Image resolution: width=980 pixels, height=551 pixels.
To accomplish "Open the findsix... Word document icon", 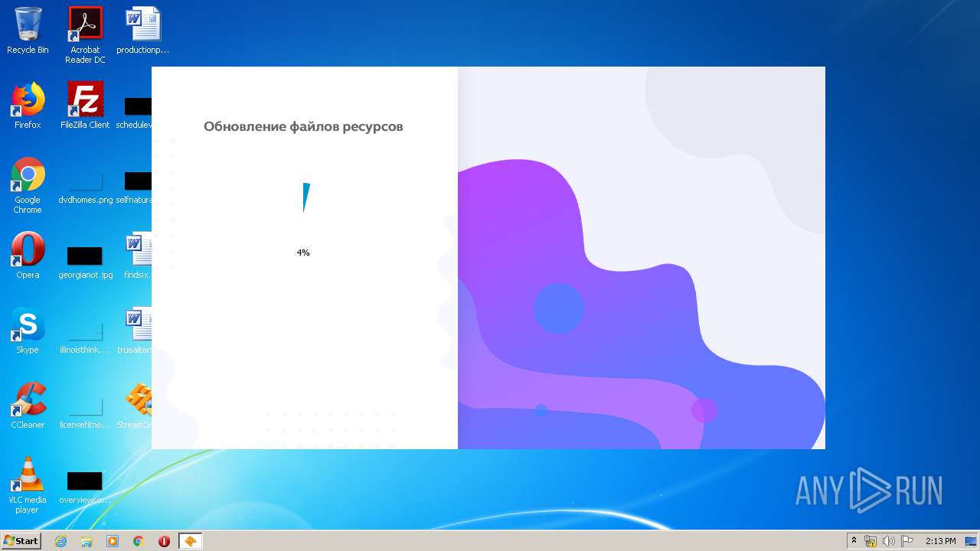I will [139, 256].
